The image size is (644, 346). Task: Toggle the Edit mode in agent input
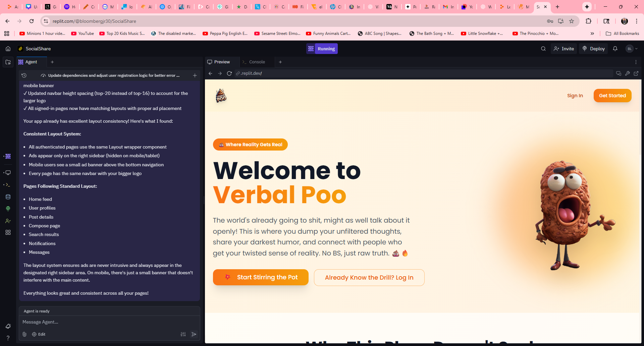tap(39, 334)
